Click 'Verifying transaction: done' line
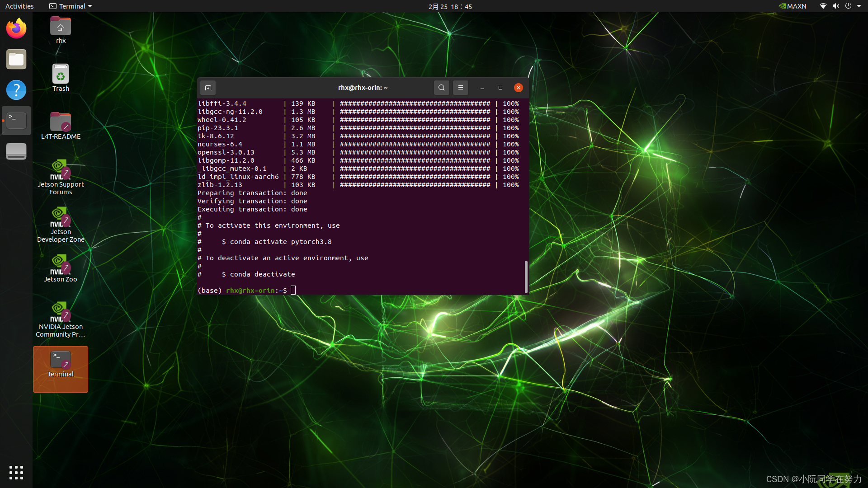The width and height of the screenshot is (868, 488). (252, 201)
